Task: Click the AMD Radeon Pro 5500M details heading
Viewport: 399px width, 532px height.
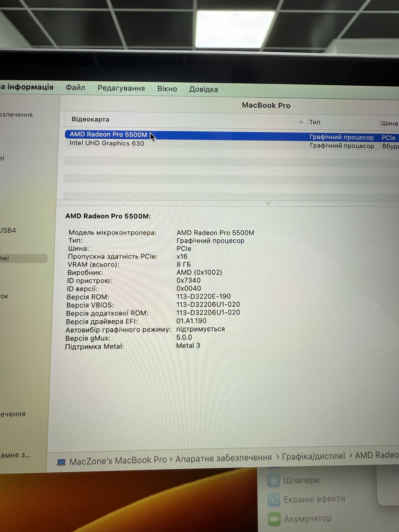Action: click(x=108, y=216)
